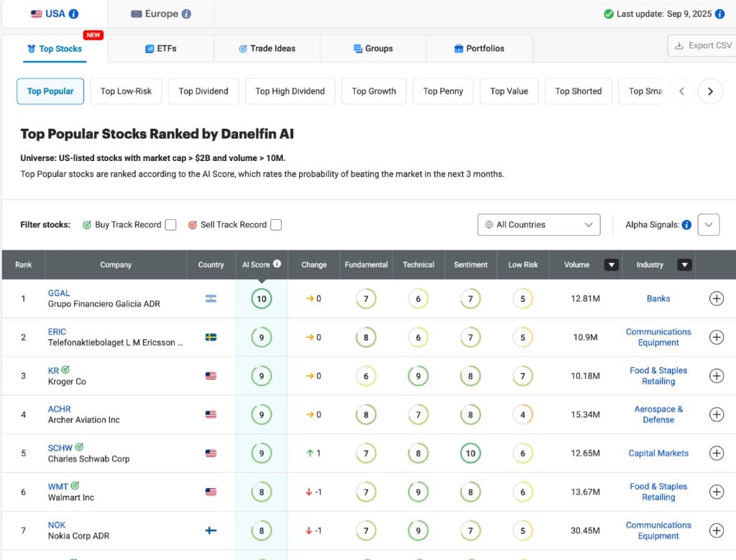Viewport: 736px width, 560px height.
Task: Click the Sentiment score 10 circle for SCHW
Action: [x=470, y=453]
